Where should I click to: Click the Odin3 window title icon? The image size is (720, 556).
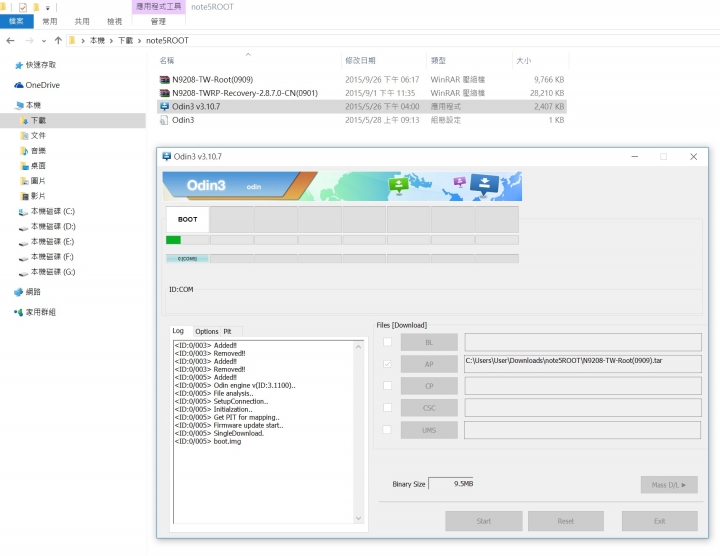(167, 157)
